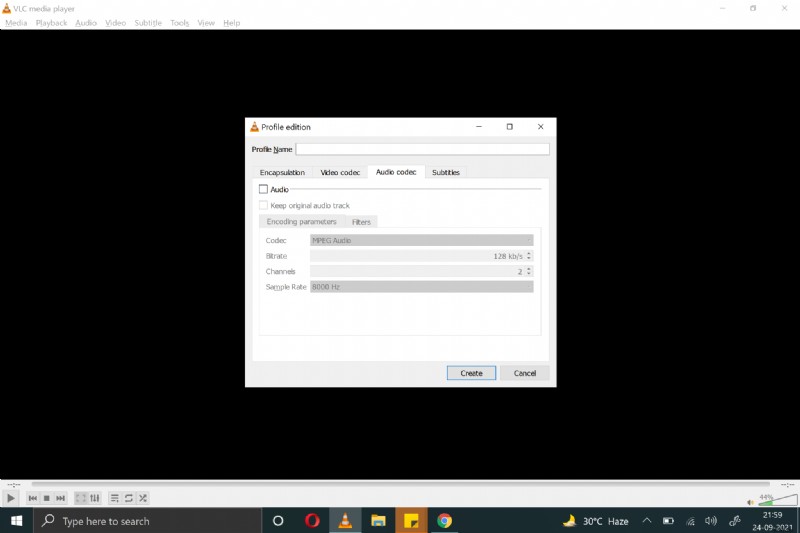Viewport: 800px width, 533px height.
Task: Switch to the Video codec tab
Action: pyautogui.click(x=340, y=172)
